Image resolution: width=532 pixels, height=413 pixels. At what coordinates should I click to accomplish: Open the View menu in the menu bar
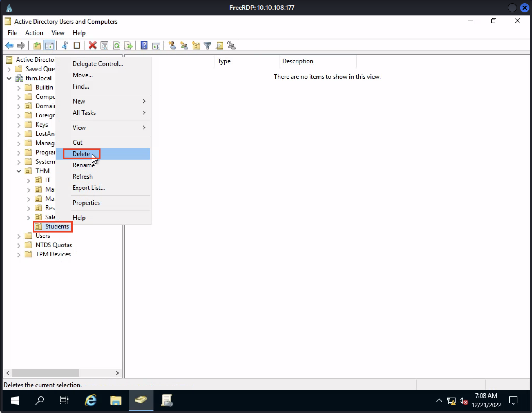click(58, 33)
